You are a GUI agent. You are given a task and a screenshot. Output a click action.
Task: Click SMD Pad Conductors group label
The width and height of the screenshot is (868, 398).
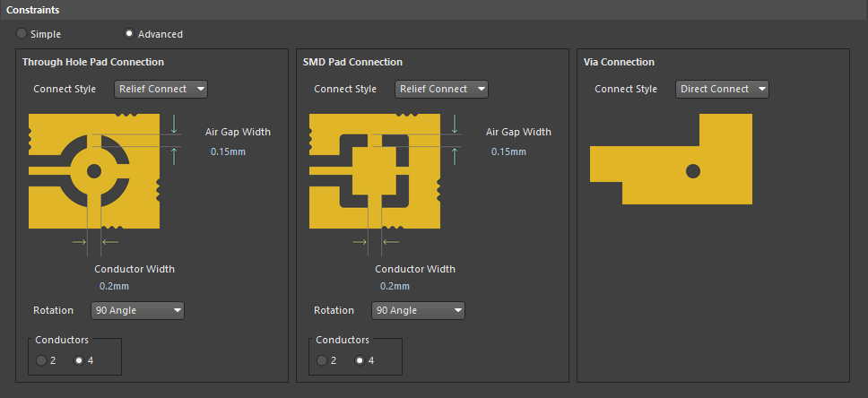343,340
